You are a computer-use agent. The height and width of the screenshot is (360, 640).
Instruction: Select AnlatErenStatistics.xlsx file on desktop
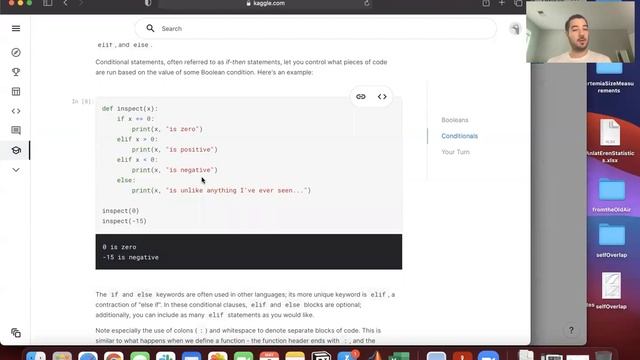[x=610, y=140]
